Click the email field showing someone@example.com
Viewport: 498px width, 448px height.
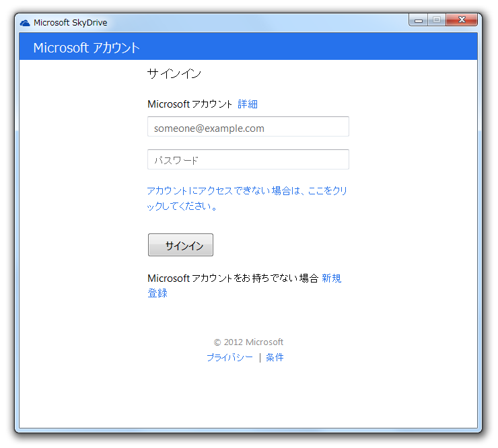click(248, 126)
